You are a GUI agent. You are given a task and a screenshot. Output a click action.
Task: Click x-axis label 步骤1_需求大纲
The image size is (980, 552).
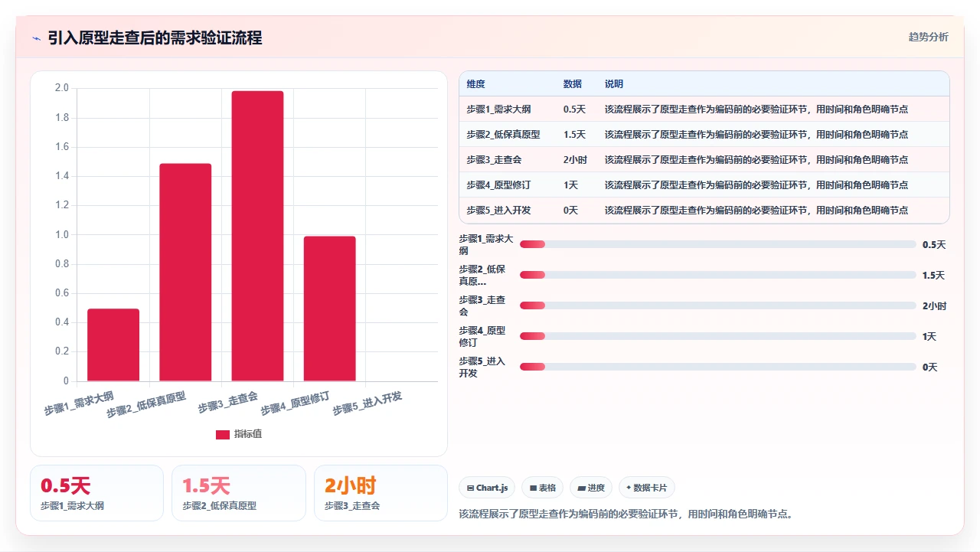click(79, 403)
